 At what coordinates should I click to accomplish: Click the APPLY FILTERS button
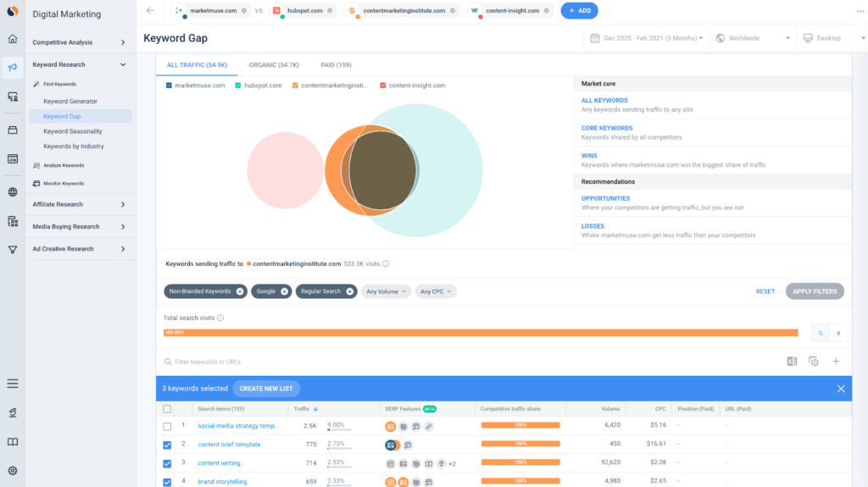pyautogui.click(x=815, y=291)
